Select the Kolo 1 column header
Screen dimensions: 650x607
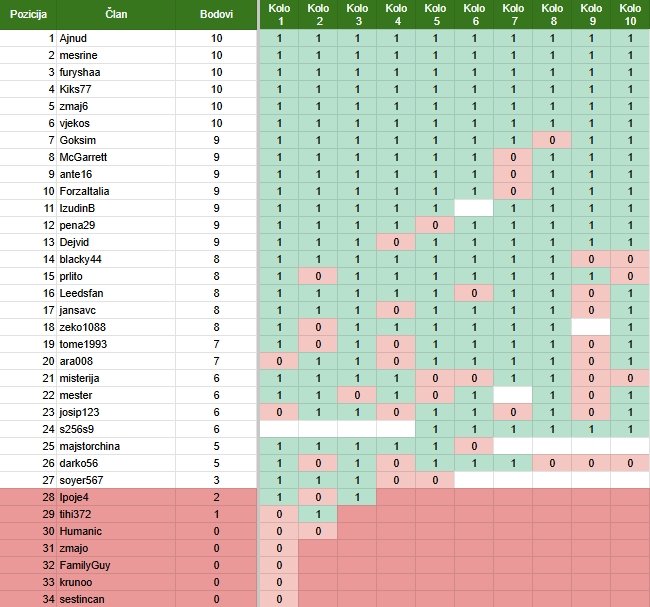(x=280, y=15)
